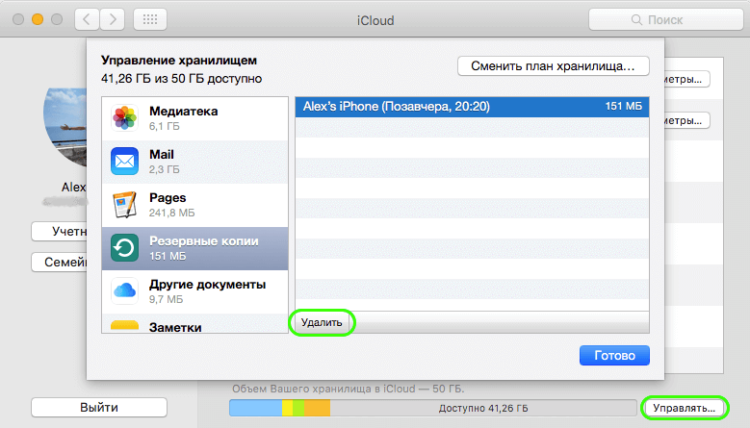Show all preferences with the grid button
The image size is (750, 428).
pos(150,20)
